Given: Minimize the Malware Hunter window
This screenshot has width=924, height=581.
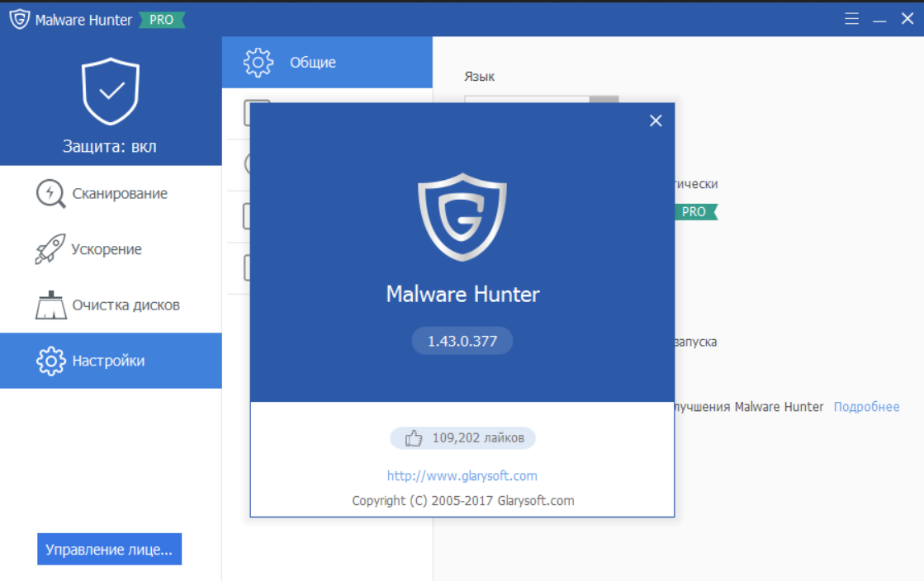Looking at the screenshot, I should click(879, 20).
